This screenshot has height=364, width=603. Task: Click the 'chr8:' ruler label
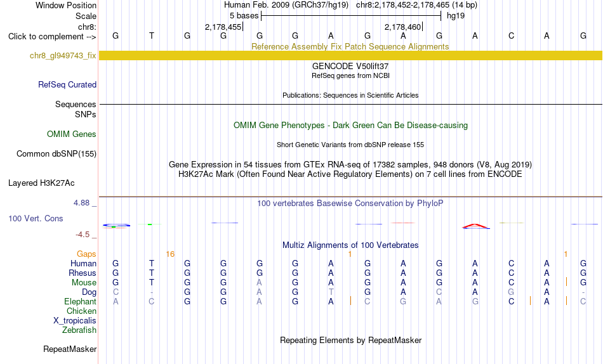[x=88, y=27]
